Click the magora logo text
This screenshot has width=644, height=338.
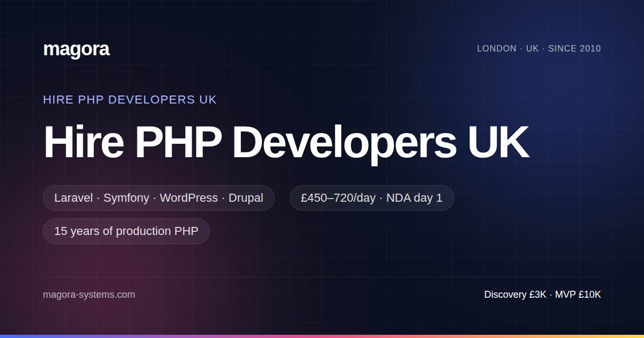(x=76, y=49)
